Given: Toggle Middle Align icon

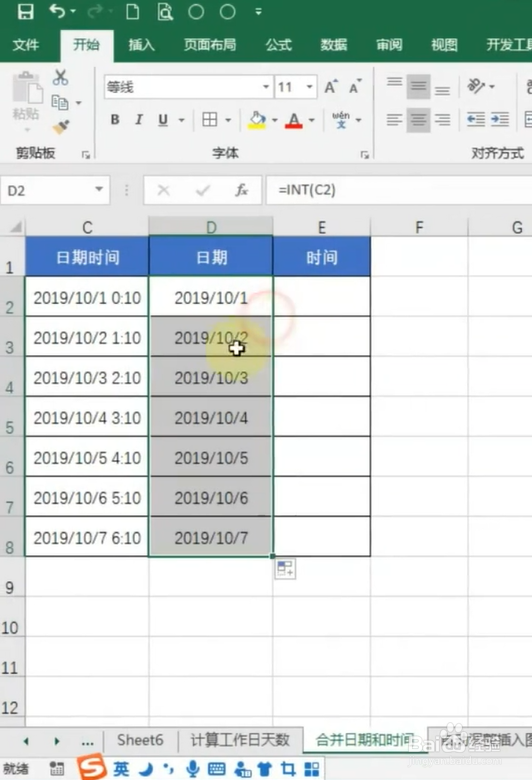Looking at the screenshot, I should (418, 87).
